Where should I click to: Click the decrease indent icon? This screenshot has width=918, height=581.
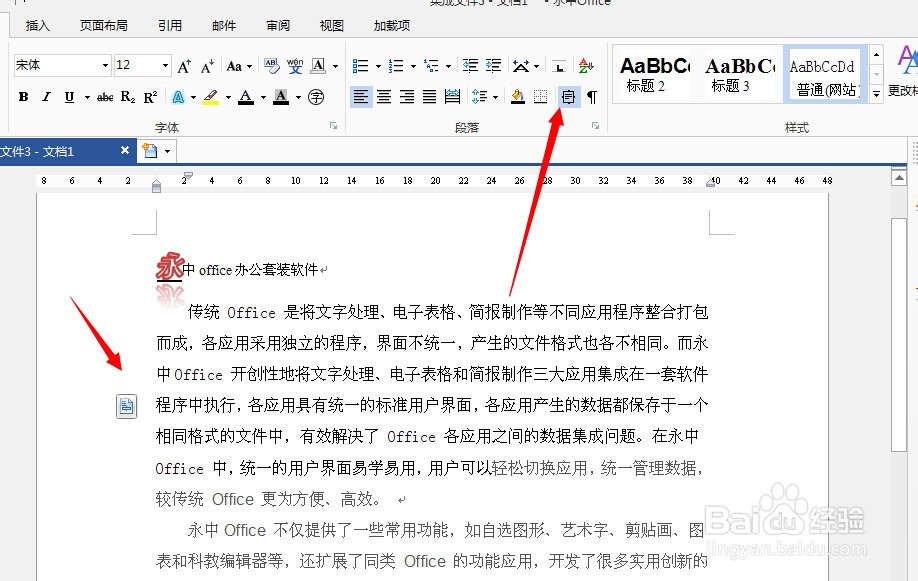[470, 66]
